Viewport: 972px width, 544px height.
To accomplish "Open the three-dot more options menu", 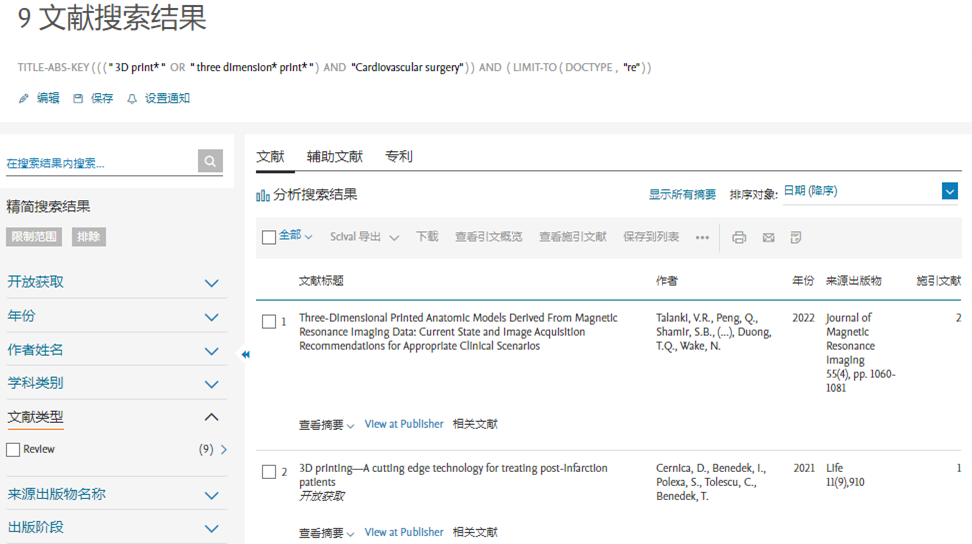I will coord(702,238).
